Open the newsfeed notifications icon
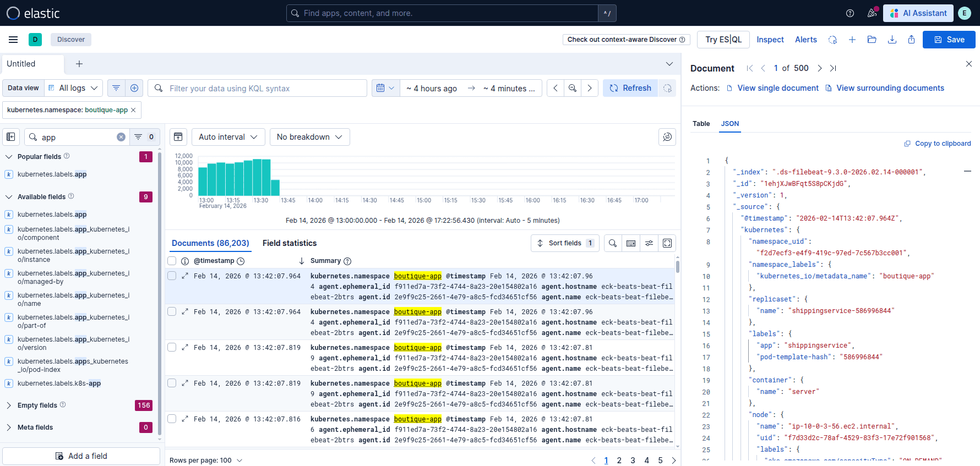Image resolution: width=980 pixels, height=466 pixels. 872,13
